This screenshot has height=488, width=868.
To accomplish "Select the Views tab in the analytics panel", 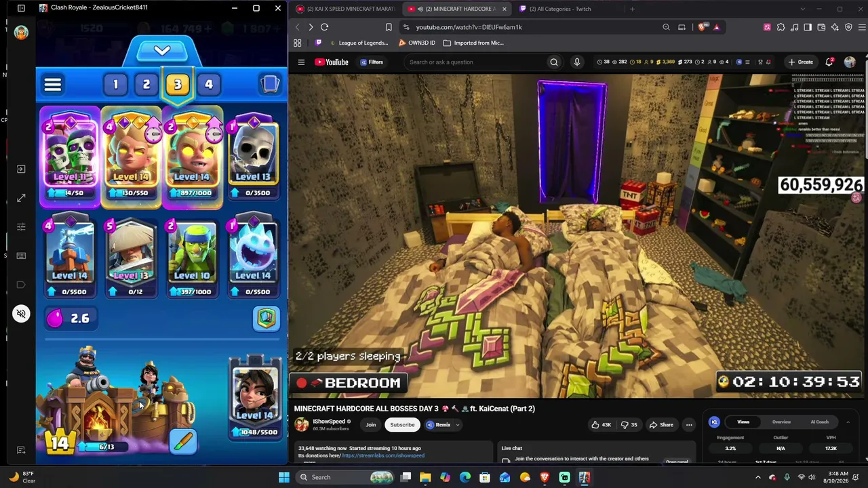I will pos(743,422).
